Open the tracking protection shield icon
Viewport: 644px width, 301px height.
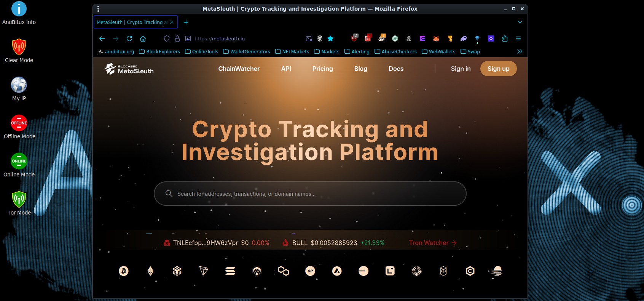(x=167, y=38)
